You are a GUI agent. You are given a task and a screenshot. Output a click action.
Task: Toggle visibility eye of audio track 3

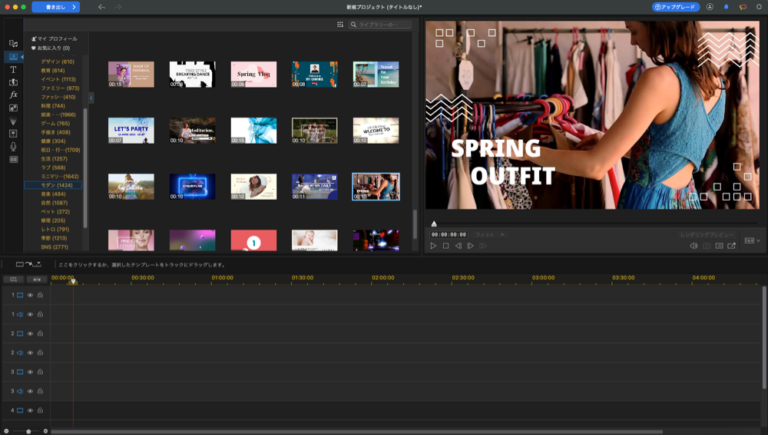click(30, 391)
